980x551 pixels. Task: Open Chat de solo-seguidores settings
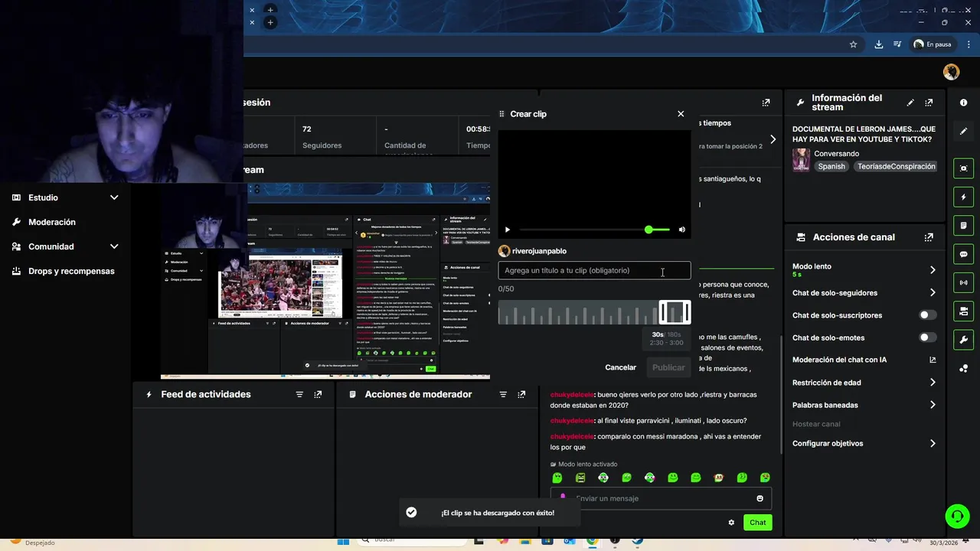(864, 292)
